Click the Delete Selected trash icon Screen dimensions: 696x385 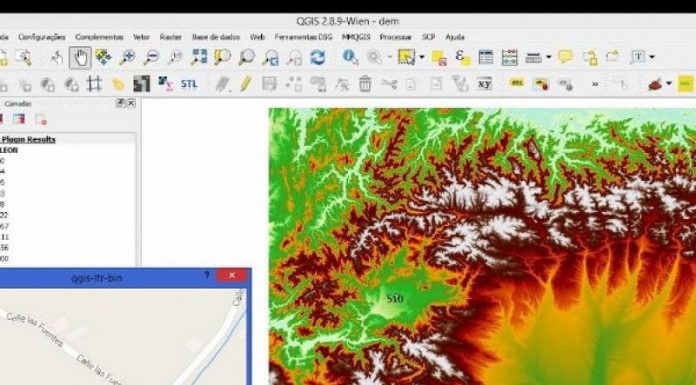(365, 83)
